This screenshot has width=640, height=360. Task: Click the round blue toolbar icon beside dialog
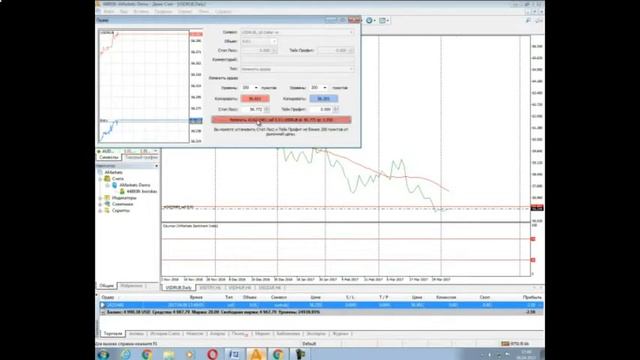point(369,20)
